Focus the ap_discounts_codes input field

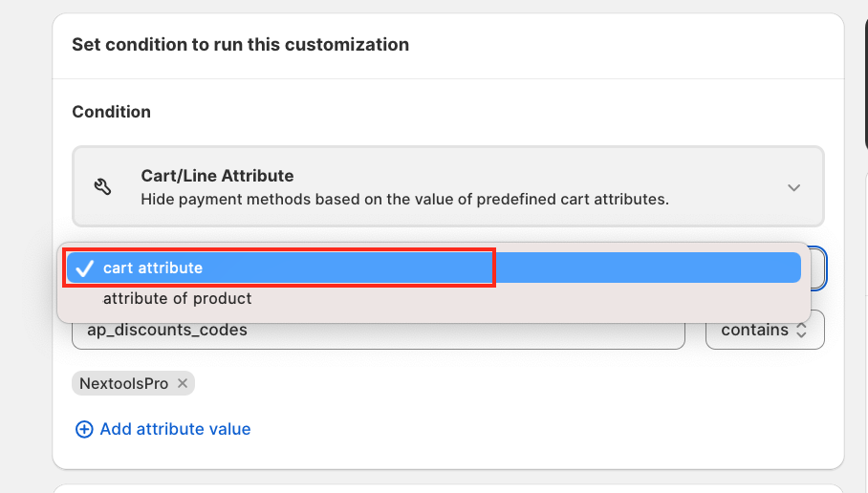click(378, 330)
